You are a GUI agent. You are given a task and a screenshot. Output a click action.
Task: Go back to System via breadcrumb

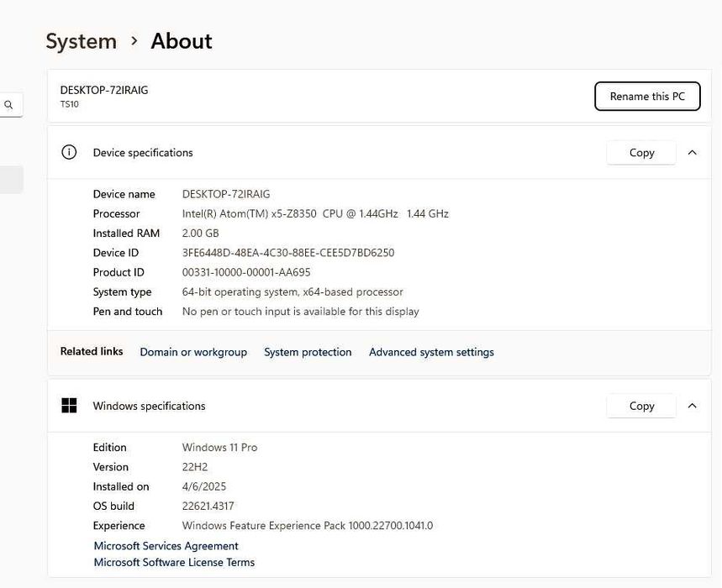click(x=81, y=41)
